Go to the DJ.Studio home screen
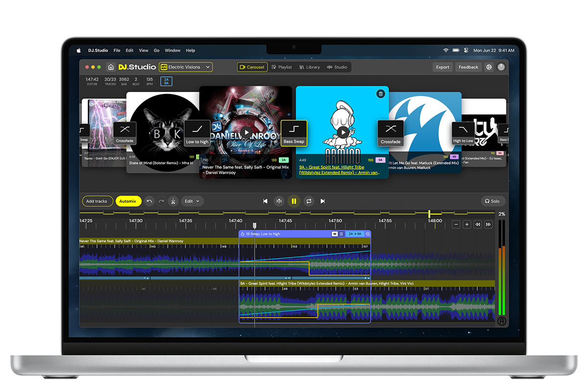The height and width of the screenshot is (382, 588). coord(111,67)
